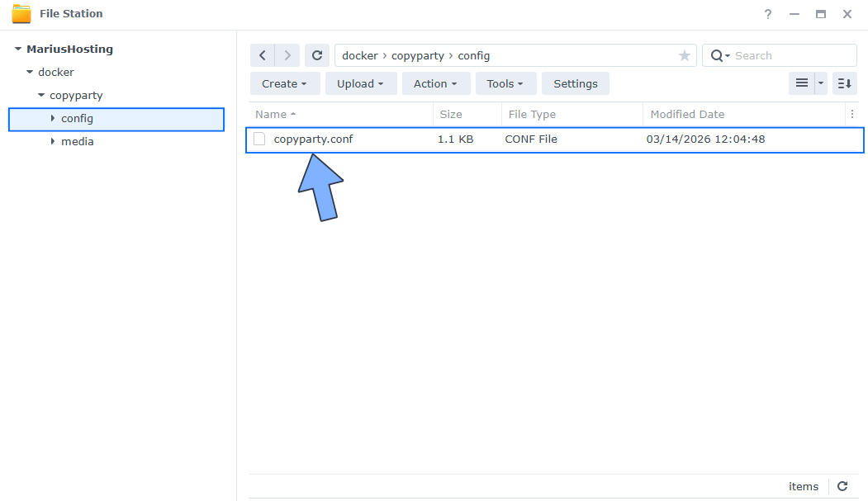868x501 pixels.
Task: Change the file list view mode icon
Action: coord(801,83)
